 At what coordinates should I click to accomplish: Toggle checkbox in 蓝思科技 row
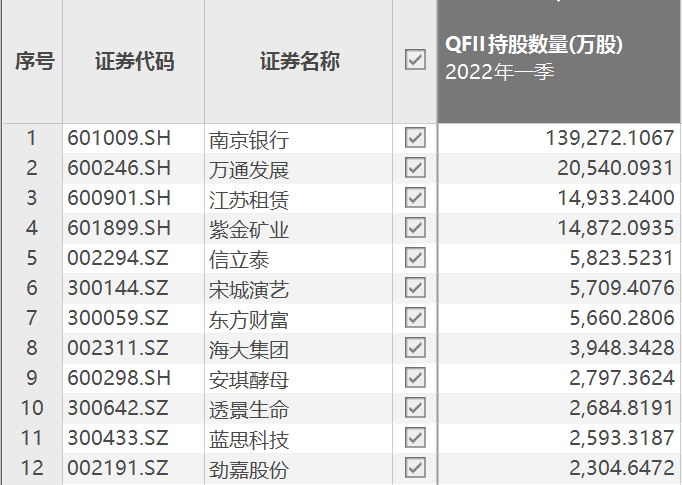pyautogui.click(x=415, y=438)
